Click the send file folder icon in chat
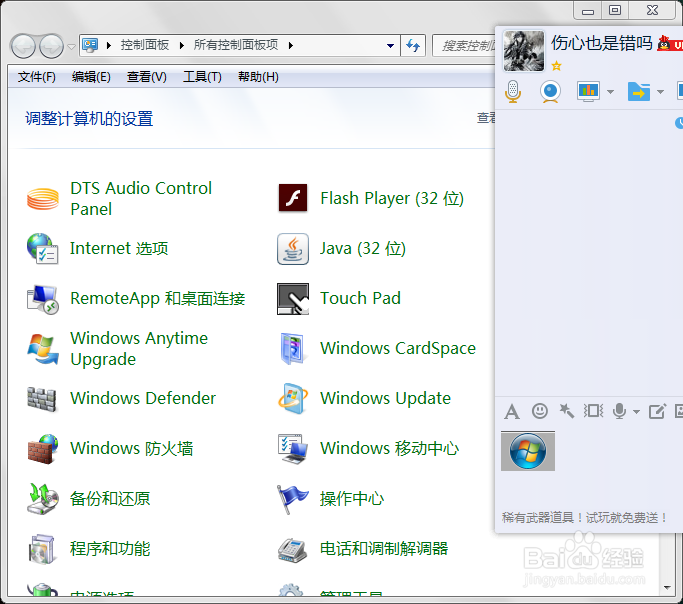 (x=639, y=91)
